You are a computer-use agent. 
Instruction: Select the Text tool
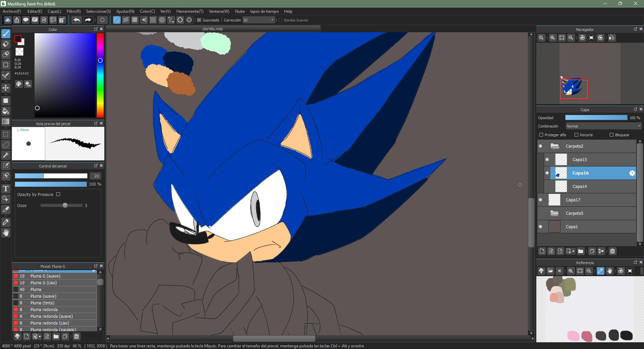[x=6, y=189]
